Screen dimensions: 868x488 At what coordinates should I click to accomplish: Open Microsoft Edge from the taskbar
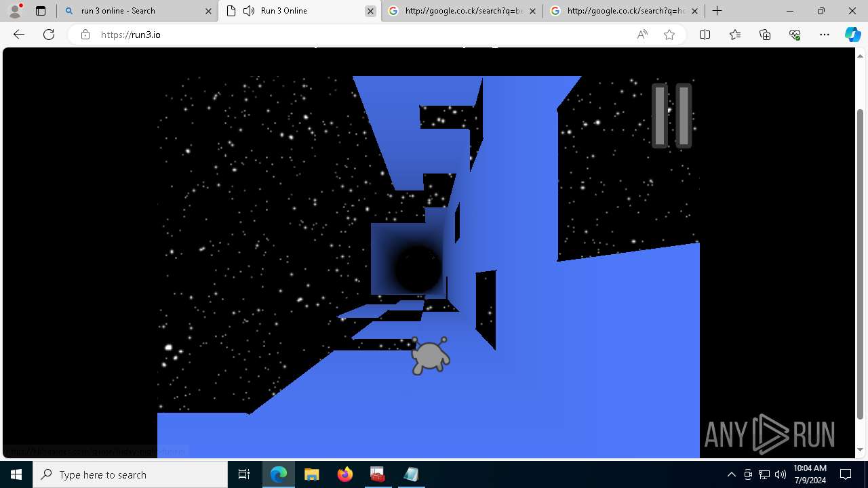(279, 474)
